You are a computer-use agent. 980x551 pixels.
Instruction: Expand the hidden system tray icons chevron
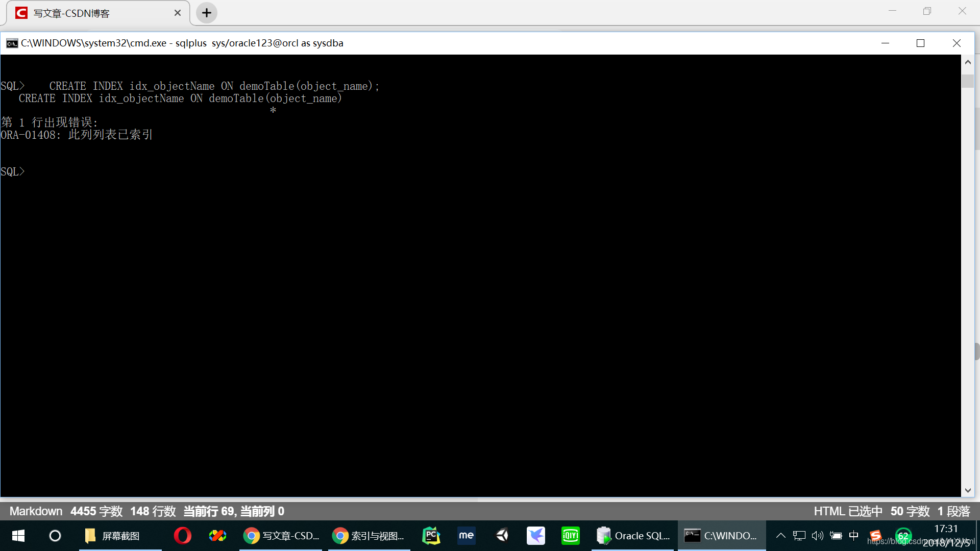(780, 536)
